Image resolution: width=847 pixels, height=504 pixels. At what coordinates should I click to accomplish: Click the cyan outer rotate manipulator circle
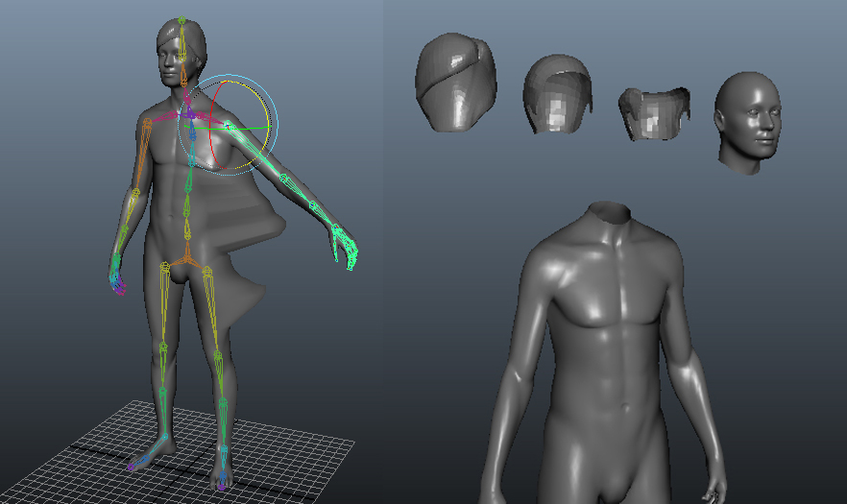(276, 125)
